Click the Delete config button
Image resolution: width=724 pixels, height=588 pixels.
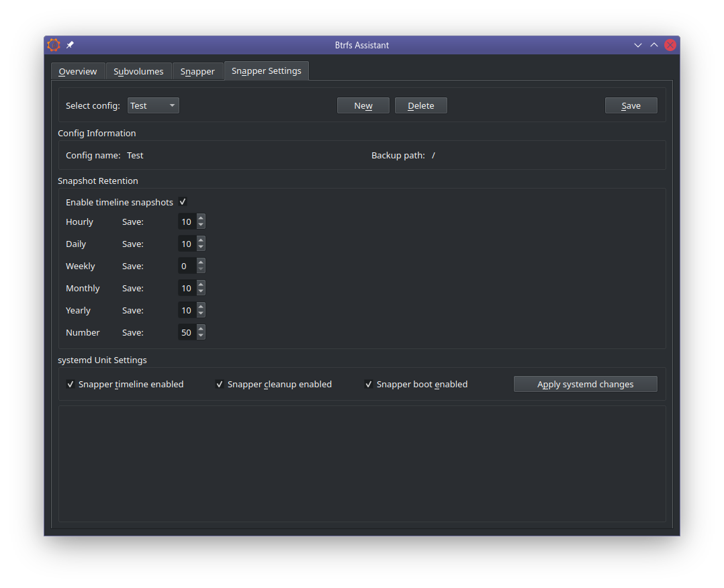[x=421, y=105]
